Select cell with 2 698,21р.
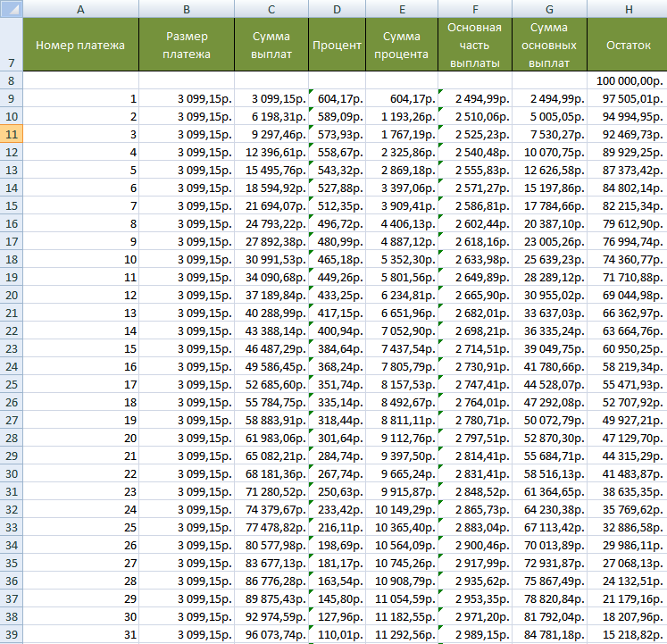Screen dimensions: 667x644 click(475, 330)
